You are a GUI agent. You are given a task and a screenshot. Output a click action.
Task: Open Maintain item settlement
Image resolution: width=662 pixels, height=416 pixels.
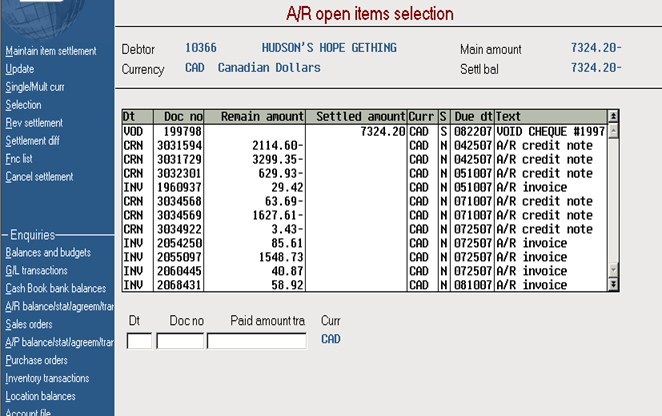pyautogui.click(x=51, y=51)
